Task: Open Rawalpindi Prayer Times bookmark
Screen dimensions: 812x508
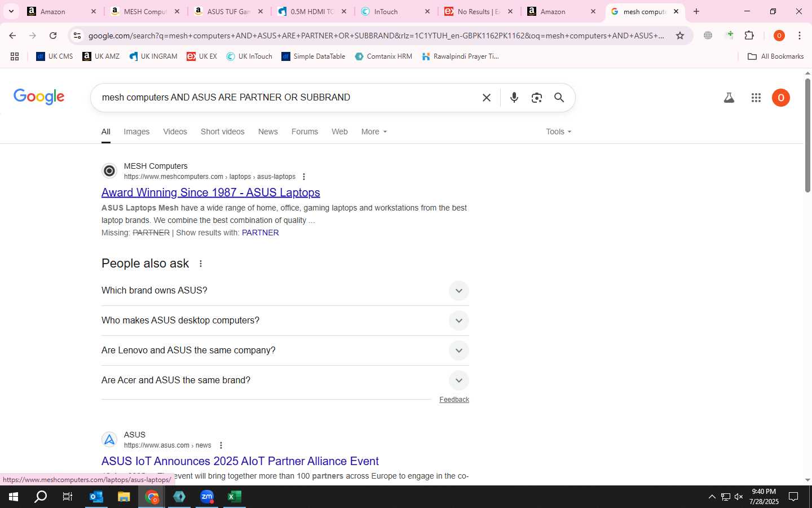Action: pyautogui.click(x=461, y=56)
